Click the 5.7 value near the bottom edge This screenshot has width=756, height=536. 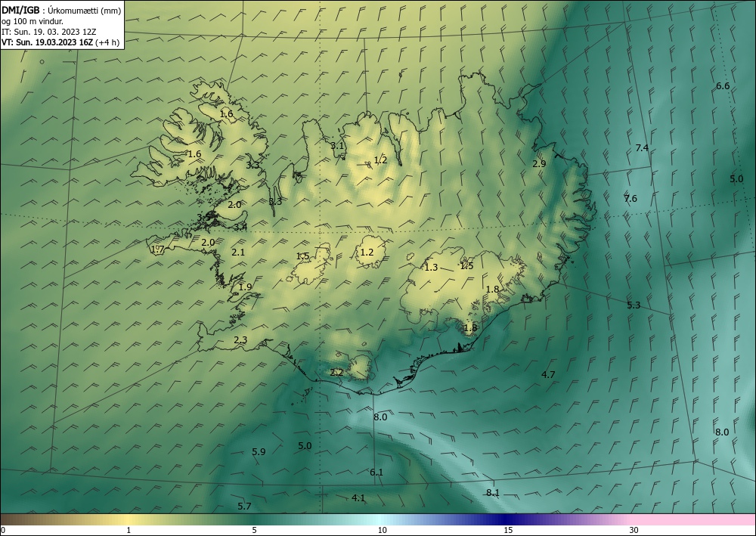point(244,506)
